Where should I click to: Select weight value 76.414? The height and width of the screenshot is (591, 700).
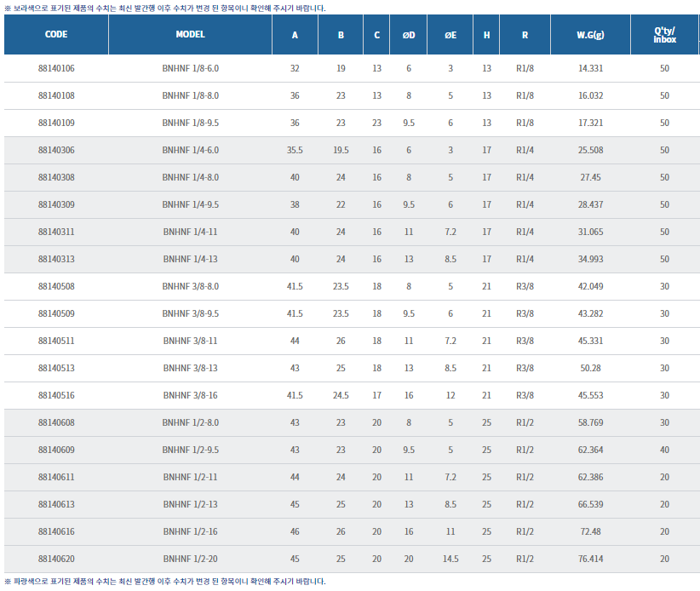tap(589, 559)
